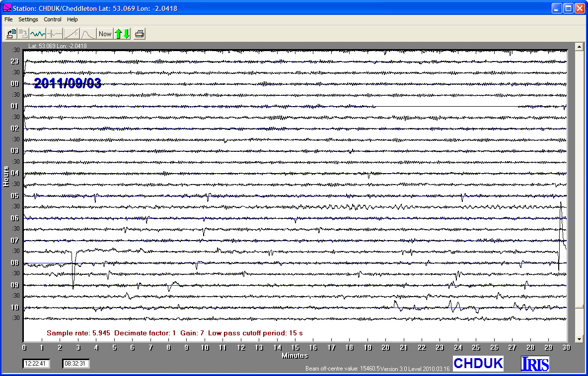Maximize the station window
This screenshot has height=376, width=588.
click(568, 8)
